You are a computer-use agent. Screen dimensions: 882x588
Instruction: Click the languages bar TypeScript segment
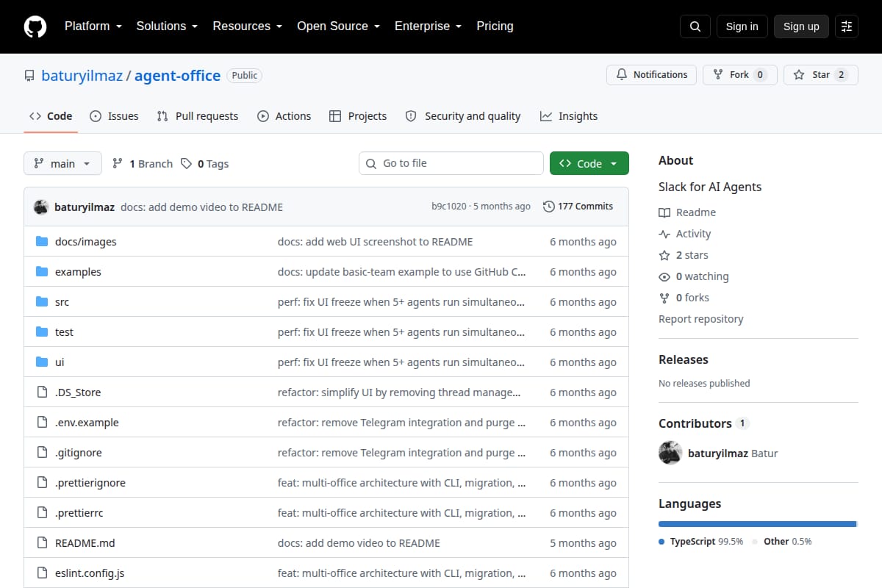point(757,524)
